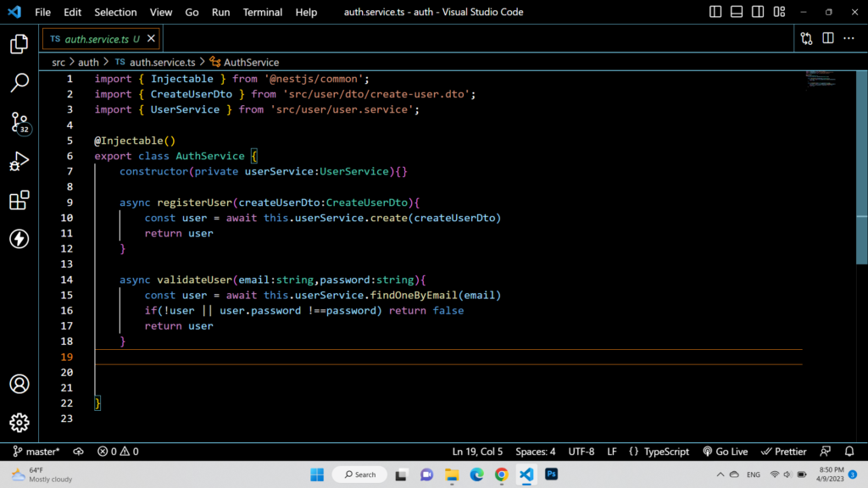Open the Help menu
The height and width of the screenshot is (488, 868).
coord(306,12)
